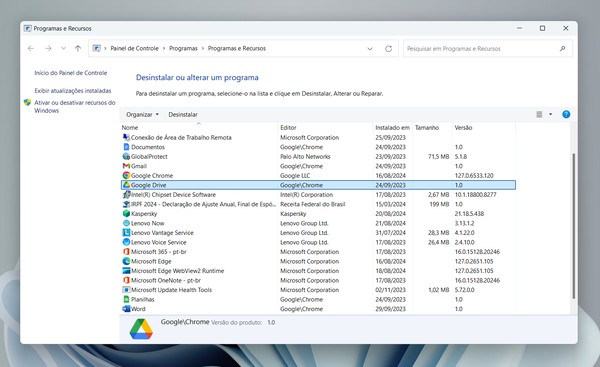Screen dimensions: 600x367
Task: Select the Word app icon
Action: [126, 309]
